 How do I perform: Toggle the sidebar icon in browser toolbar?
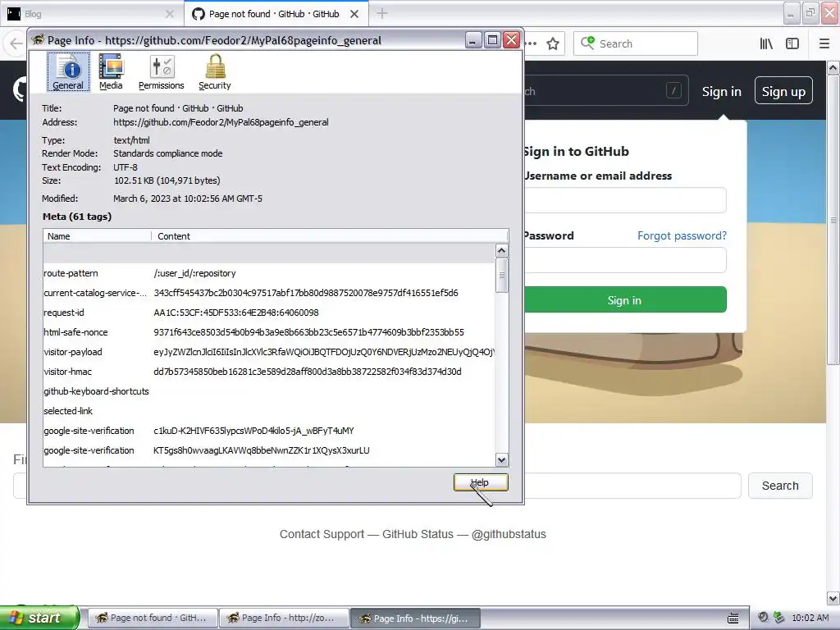[x=792, y=44]
